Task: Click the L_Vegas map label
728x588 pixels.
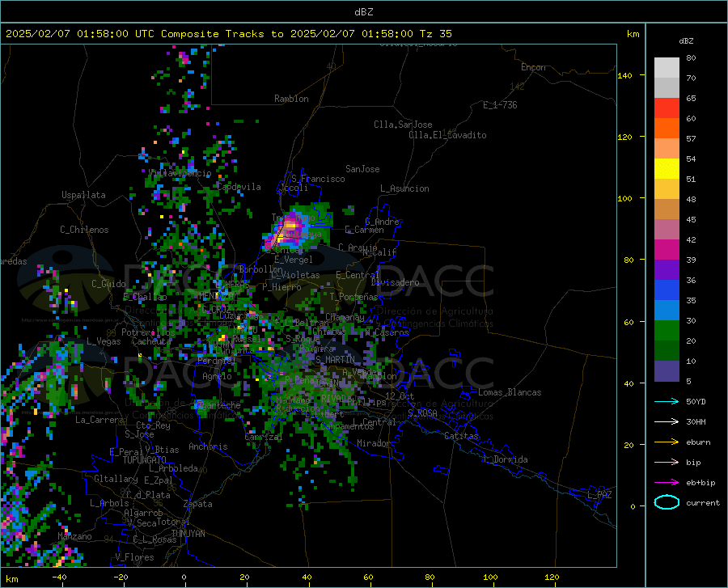Action: coord(104,341)
